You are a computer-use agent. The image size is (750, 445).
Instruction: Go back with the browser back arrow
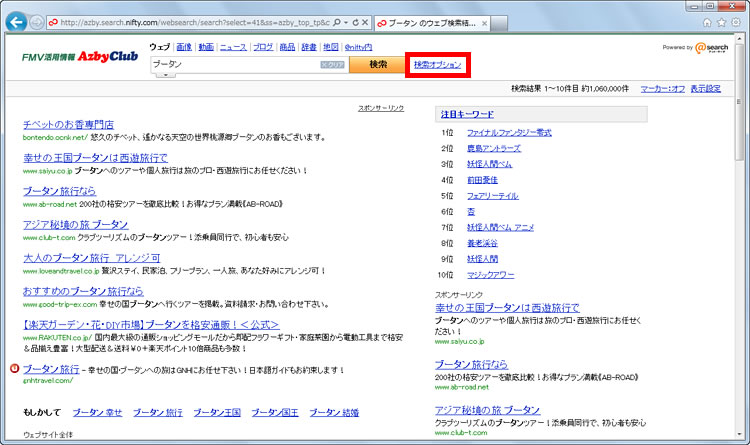pyautogui.click(x=16, y=22)
